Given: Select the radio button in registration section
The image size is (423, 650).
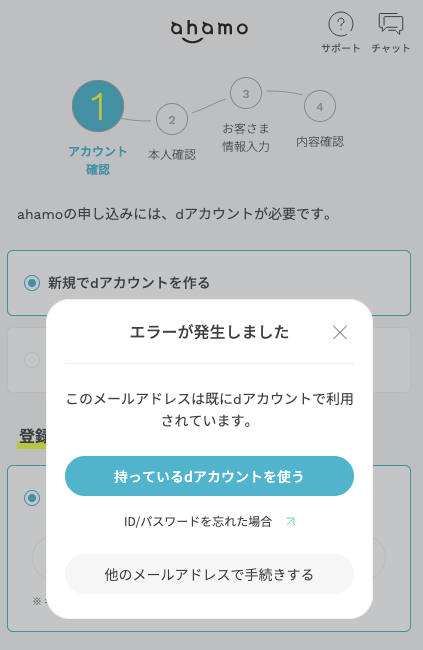Looking at the screenshot, I should point(32,498).
